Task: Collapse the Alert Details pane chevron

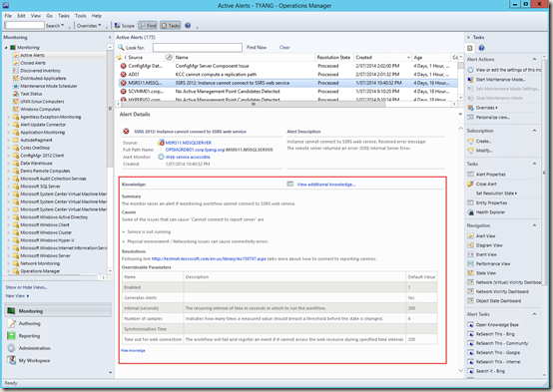Action: 460,114
